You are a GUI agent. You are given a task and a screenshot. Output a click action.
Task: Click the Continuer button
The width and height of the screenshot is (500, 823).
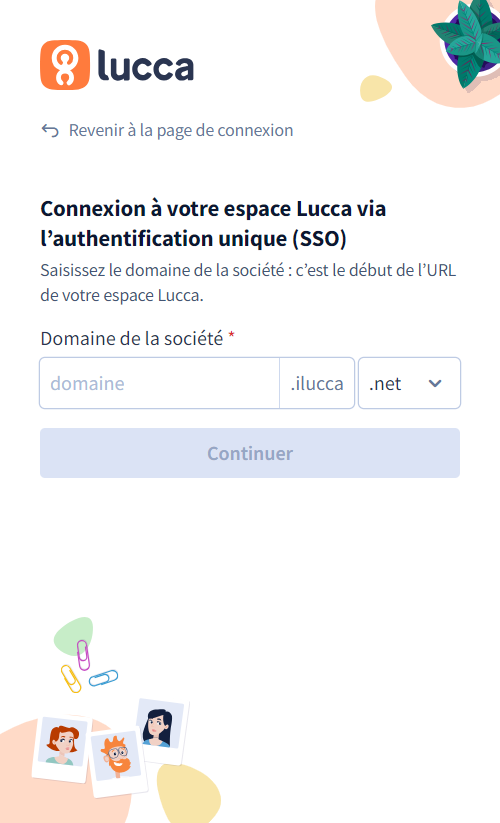(250, 453)
